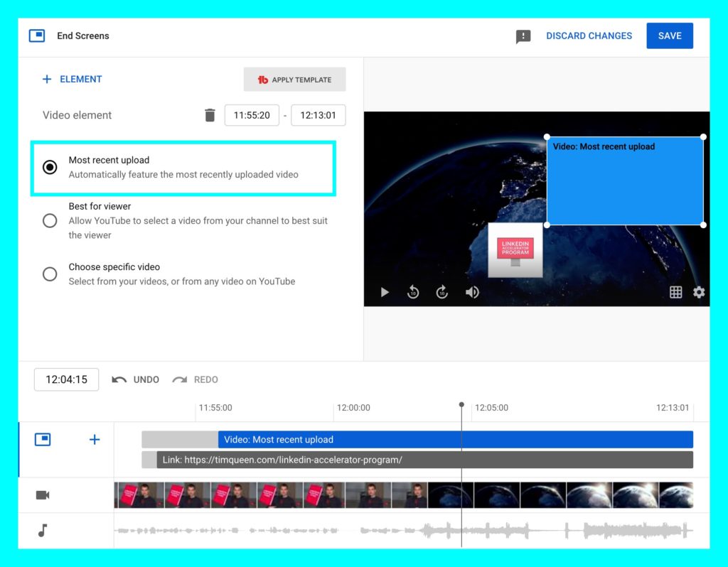Undo the last change
Screen dimensions: 728x567
click(x=136, y=379)
